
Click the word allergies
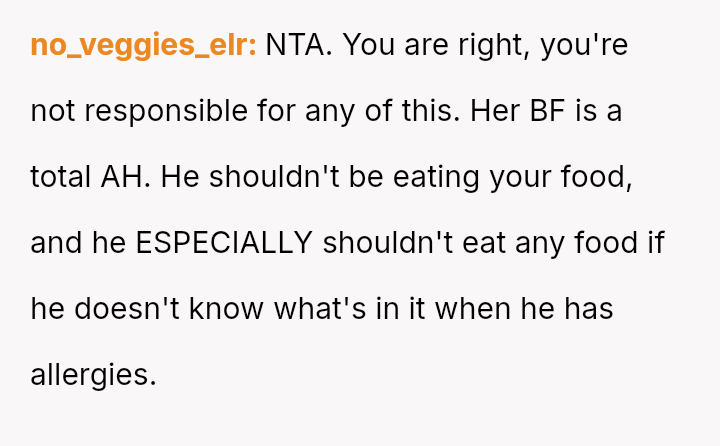tap(93, 375)
